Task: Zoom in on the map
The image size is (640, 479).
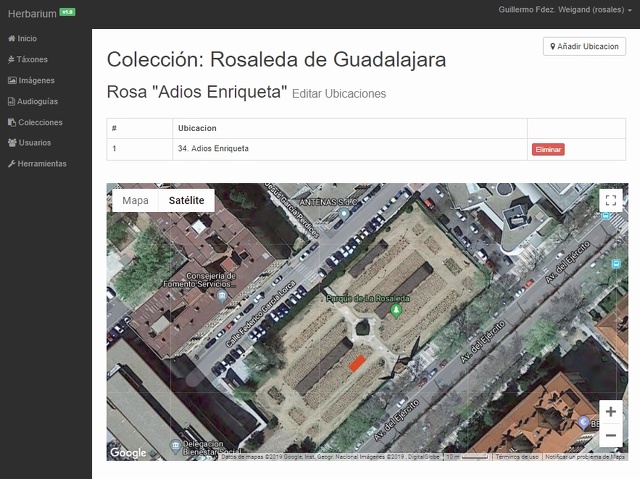Action: point(610,412)
